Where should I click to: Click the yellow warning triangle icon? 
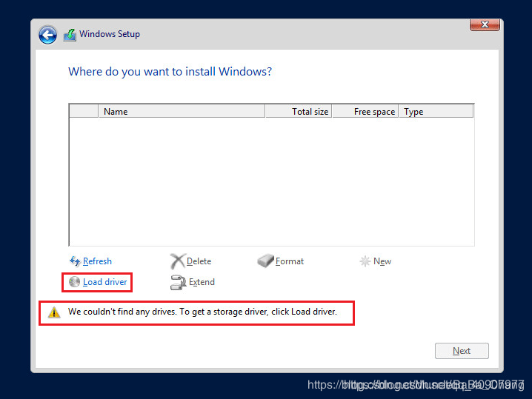pos(54,312)
